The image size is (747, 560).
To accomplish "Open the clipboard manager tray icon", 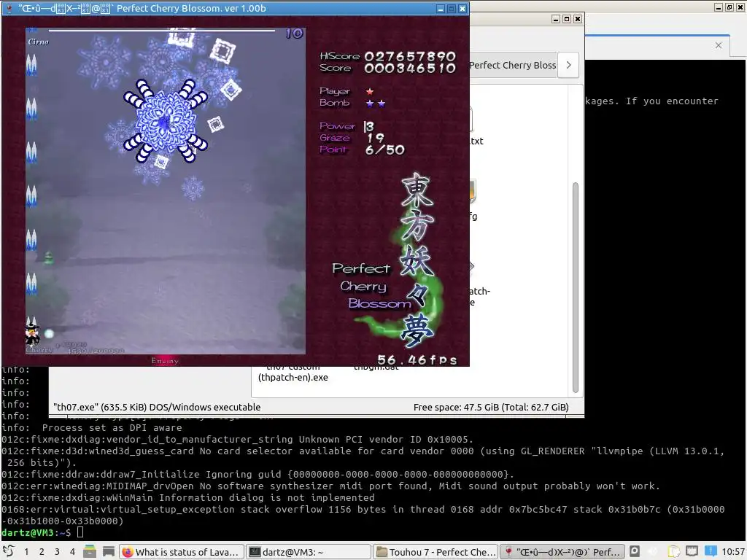I will 673,551.
